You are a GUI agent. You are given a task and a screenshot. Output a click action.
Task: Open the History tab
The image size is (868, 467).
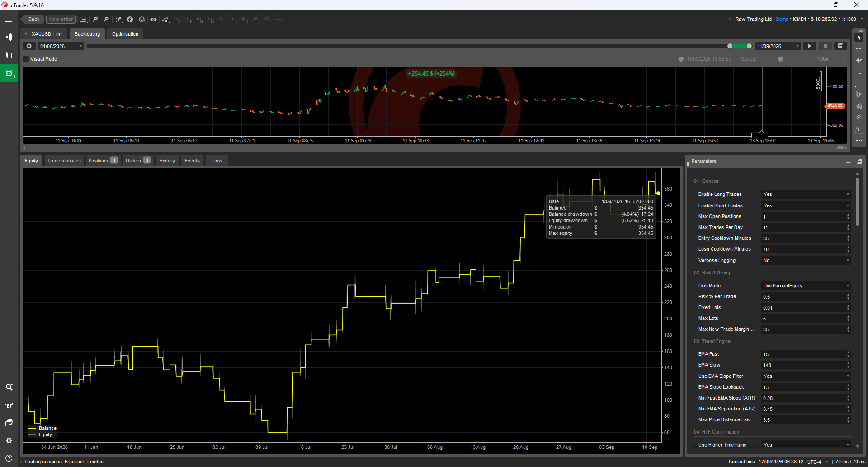click(x=167, y=161)
